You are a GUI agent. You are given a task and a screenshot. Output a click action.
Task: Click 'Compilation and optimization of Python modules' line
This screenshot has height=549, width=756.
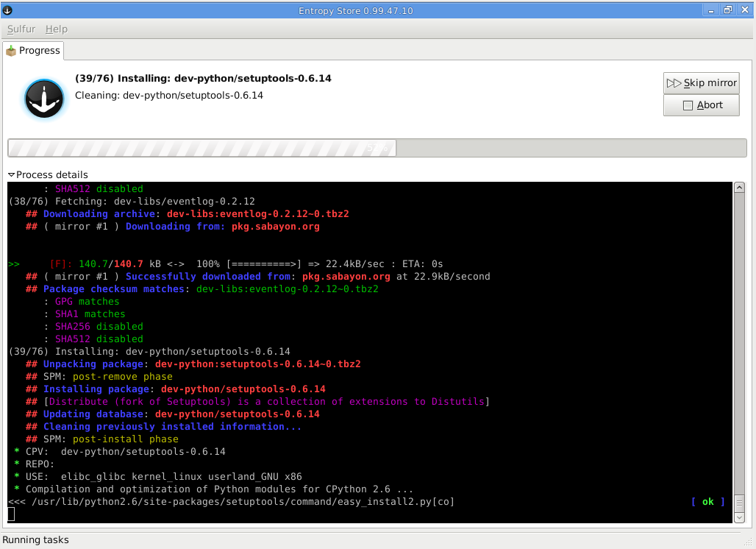tap(213, 489)
